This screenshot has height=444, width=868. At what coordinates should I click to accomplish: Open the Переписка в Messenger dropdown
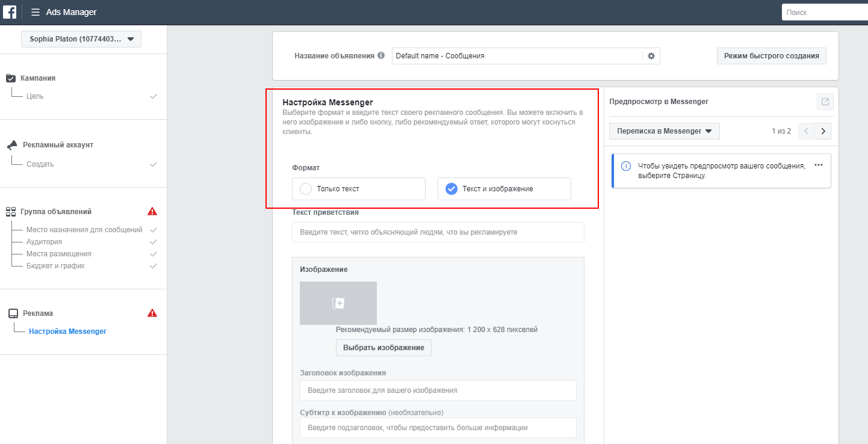[x=664, y=131]
